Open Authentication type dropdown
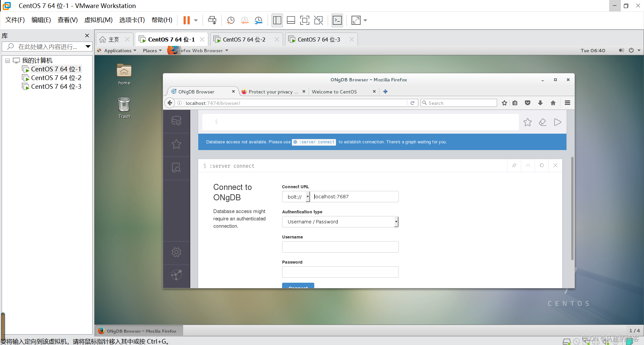Screen dimensions: 644x345 [x=340, y=222]
